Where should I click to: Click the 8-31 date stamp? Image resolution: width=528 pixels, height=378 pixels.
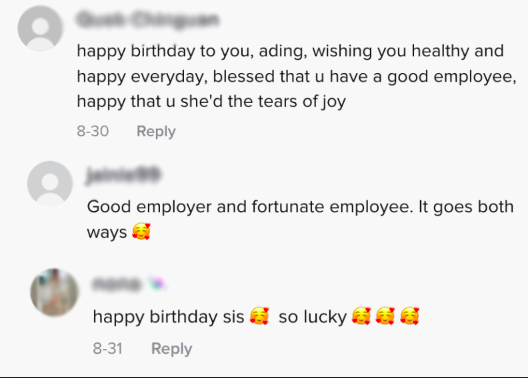coord(108,348)
